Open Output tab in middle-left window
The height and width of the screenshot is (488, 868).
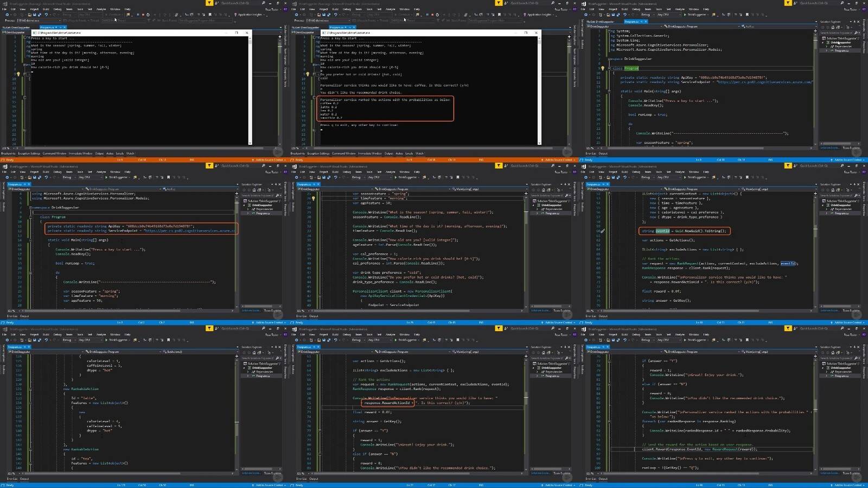click(x=24, y=316)
